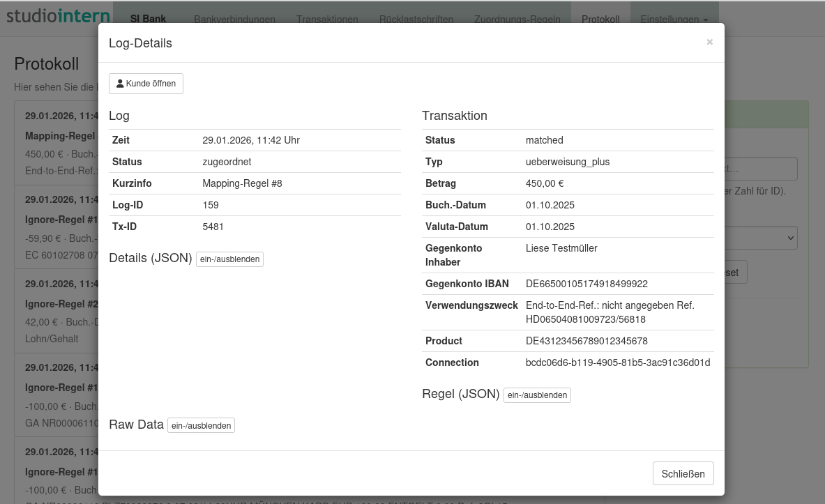Open the Transaktionen menu item
Screen dimensions: 825x504
click(x=327, y=20)
